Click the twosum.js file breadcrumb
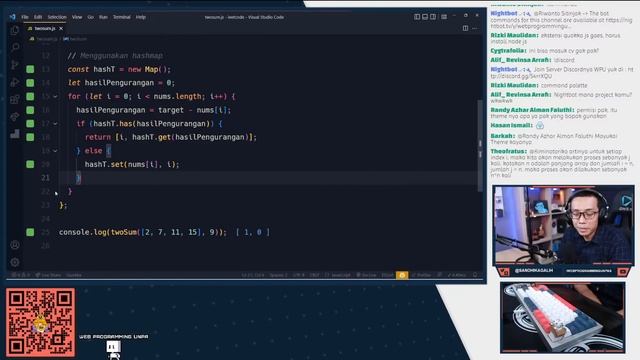The height and width of the screenshot is (360, 640). click(44, 39)
